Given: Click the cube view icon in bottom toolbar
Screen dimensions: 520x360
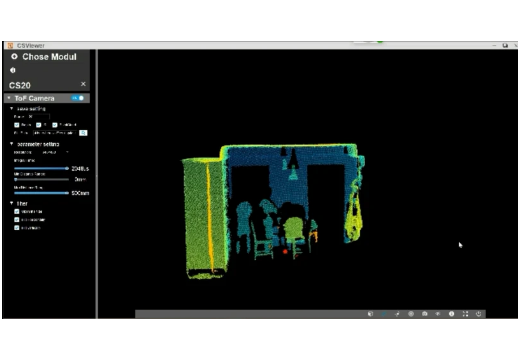Looking at the screenshot, I should coord(370,314).
